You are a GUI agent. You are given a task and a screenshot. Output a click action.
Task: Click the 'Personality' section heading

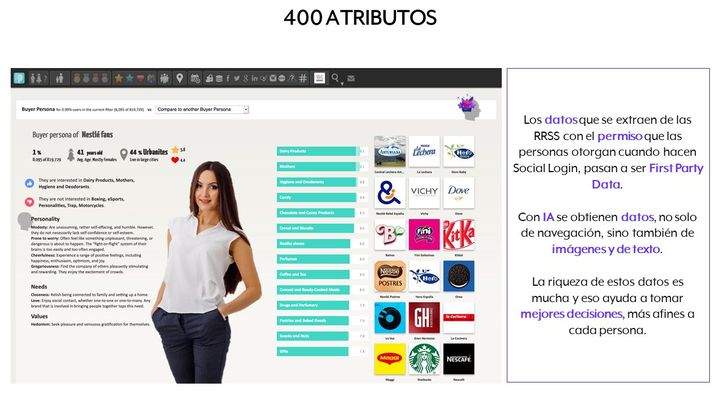[x=45, y=219]
